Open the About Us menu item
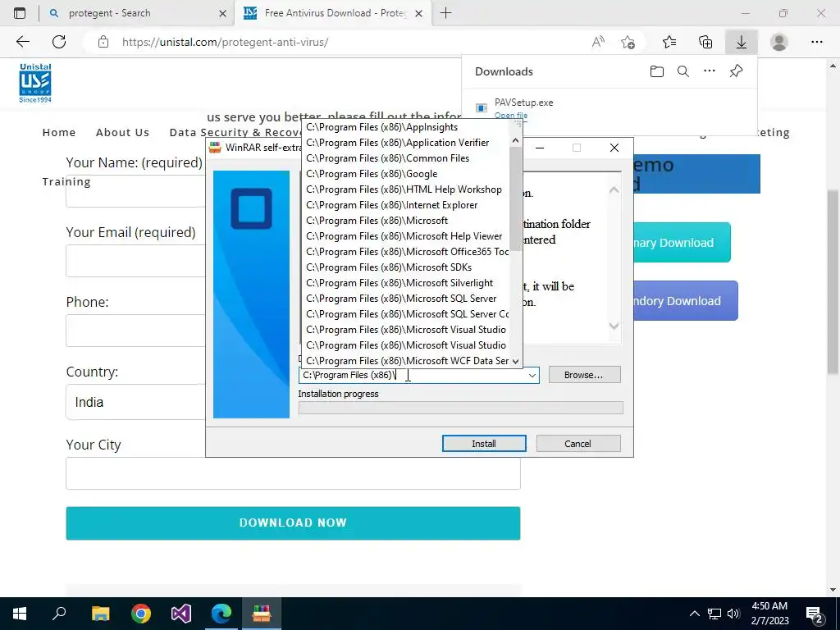 click(x=123, y=132)
